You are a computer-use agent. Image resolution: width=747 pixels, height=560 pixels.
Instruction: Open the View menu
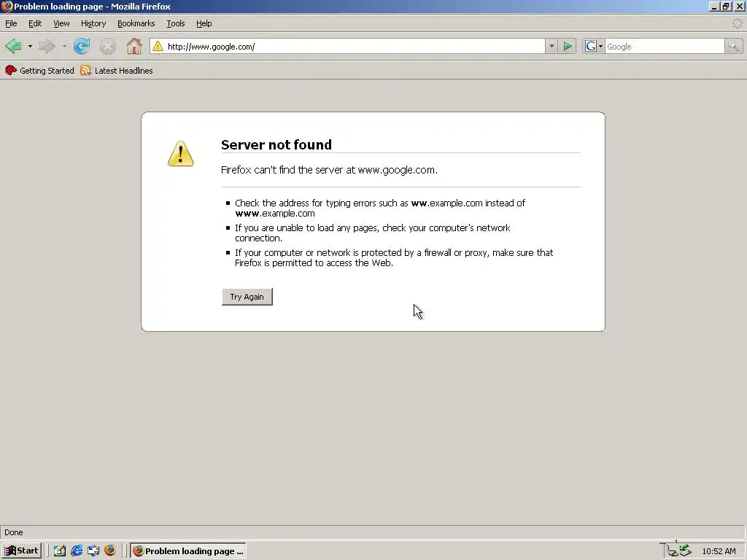click(x=61, y=23)
